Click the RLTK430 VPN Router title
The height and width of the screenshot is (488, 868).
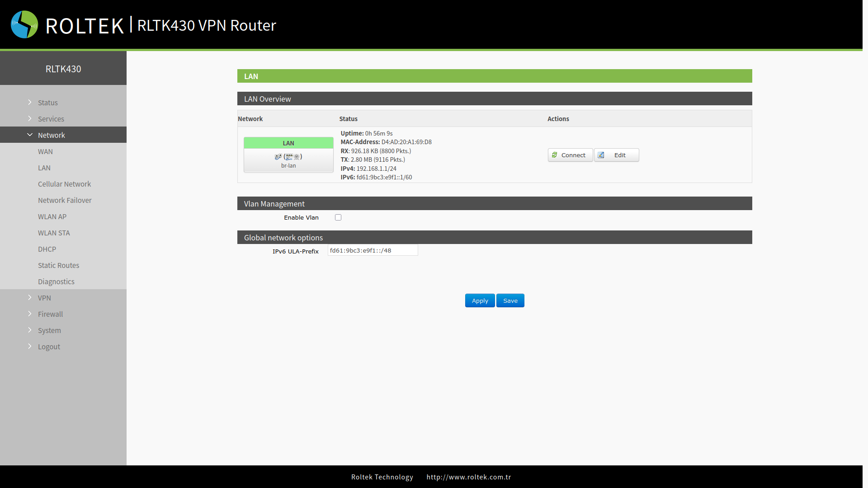click(207, 25)
